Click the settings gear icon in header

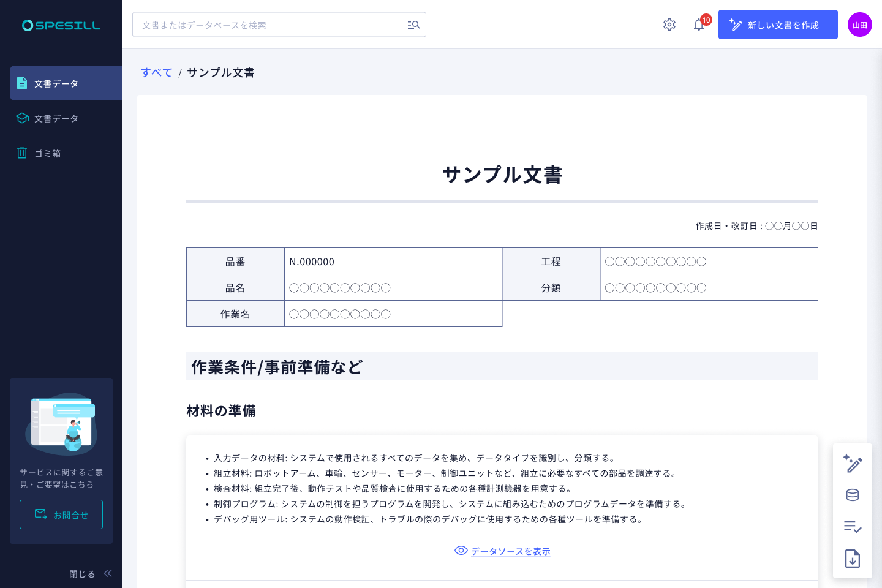(669, 24)
